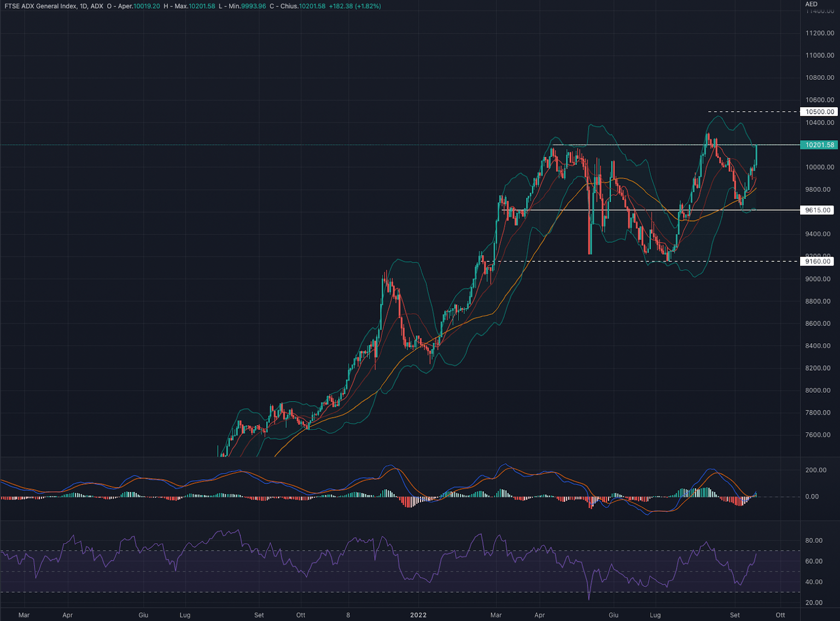The height and width of the screenshot is (621, 840).
Task: Select the 9160.00 price line label
Action: pos(817,261)
